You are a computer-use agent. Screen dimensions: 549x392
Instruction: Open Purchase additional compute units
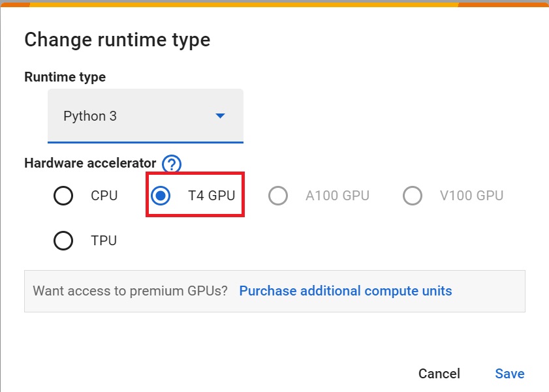[345, 291]
